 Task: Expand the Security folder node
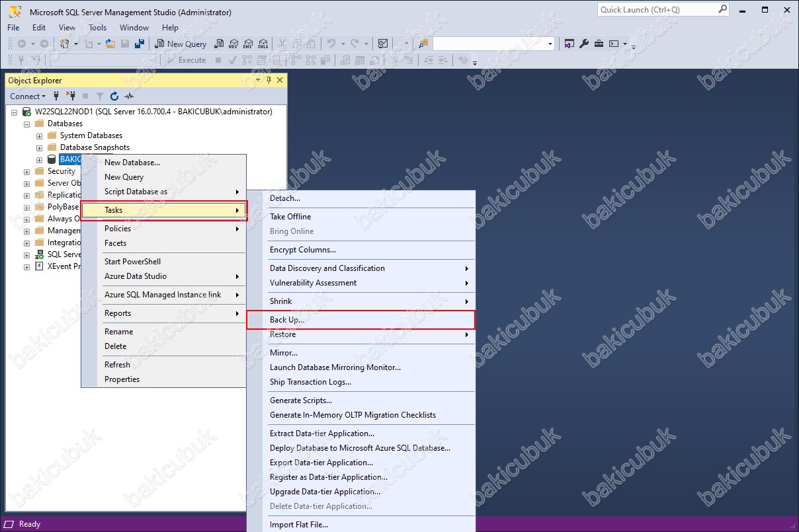[27, 171]
